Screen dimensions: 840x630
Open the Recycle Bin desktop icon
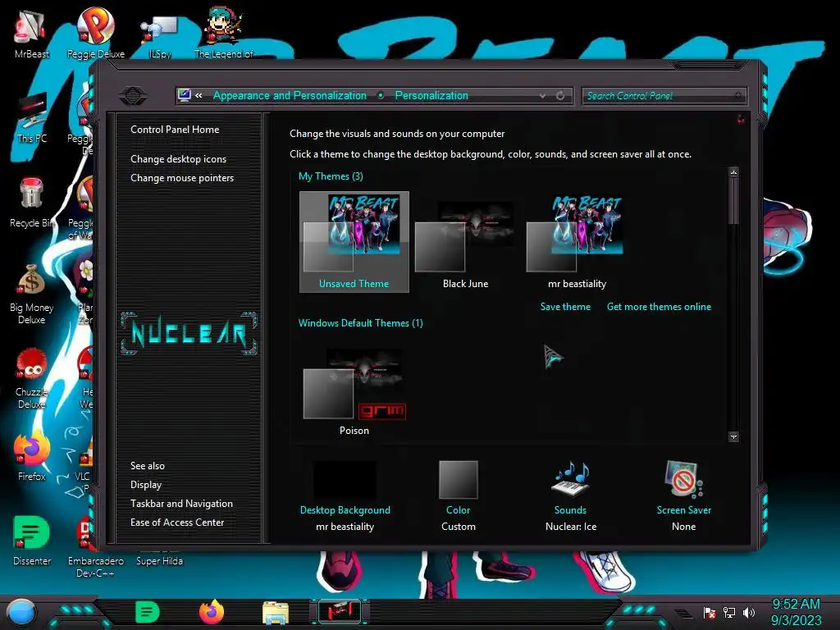click(32, 203)
